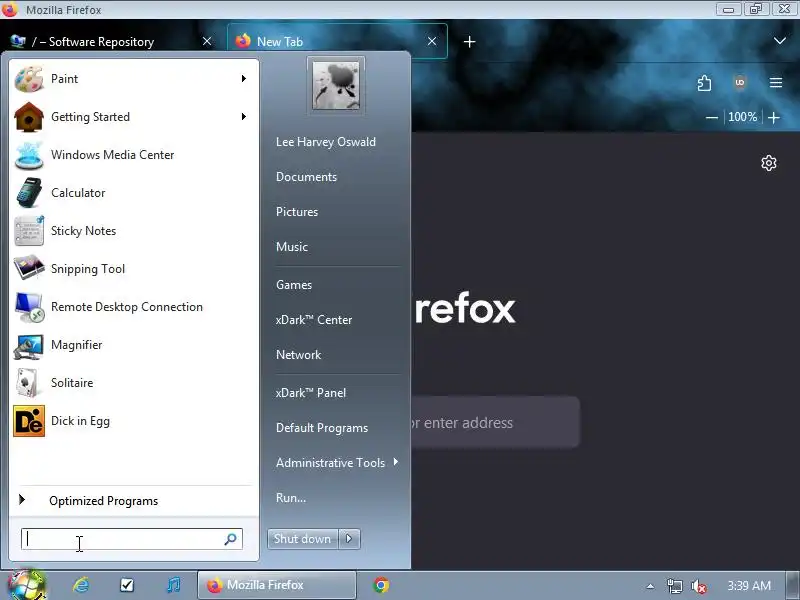Click the Windows Start orb
The image size is (800, 600).
pos(25,585)
